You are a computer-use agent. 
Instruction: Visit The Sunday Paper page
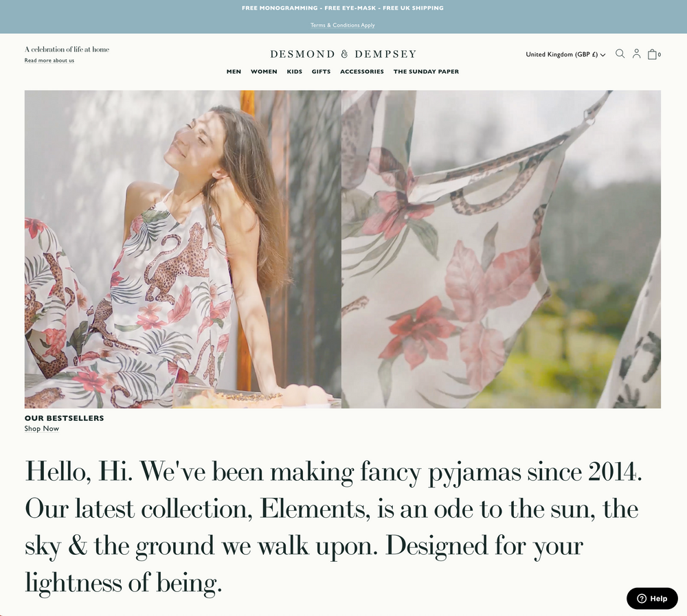(426, 71)
